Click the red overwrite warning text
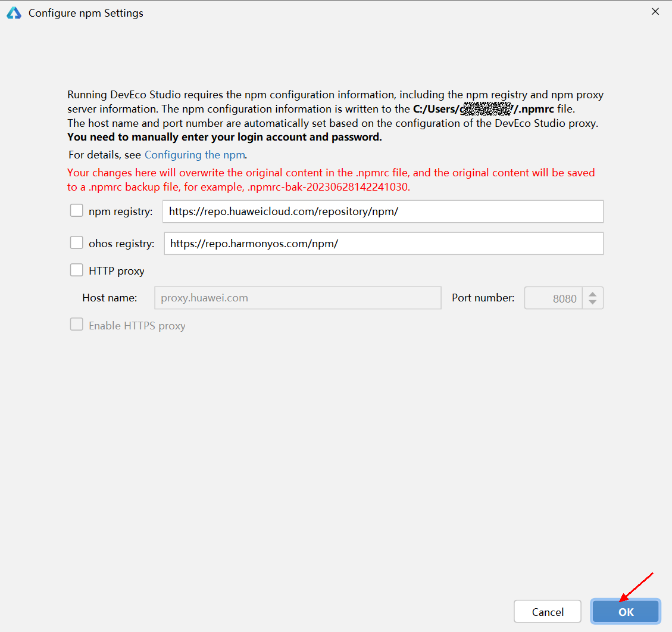672x632 pixels. pyautogui.click(x=331, y=180)
